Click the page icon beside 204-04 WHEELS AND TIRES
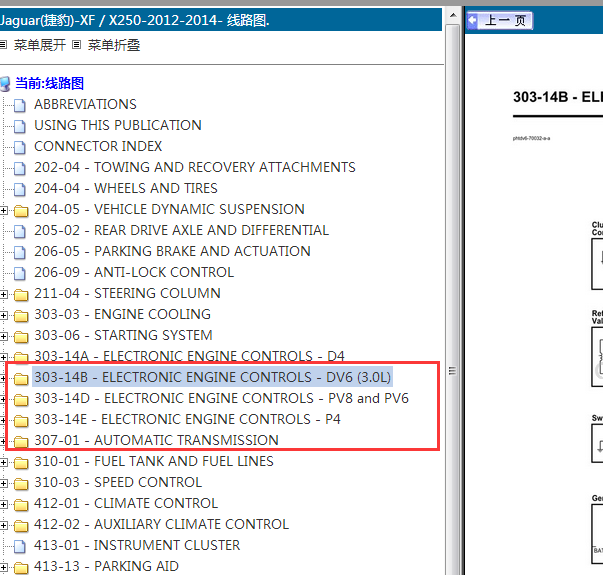This screenshot has height=575, width=603. point(20,189)
